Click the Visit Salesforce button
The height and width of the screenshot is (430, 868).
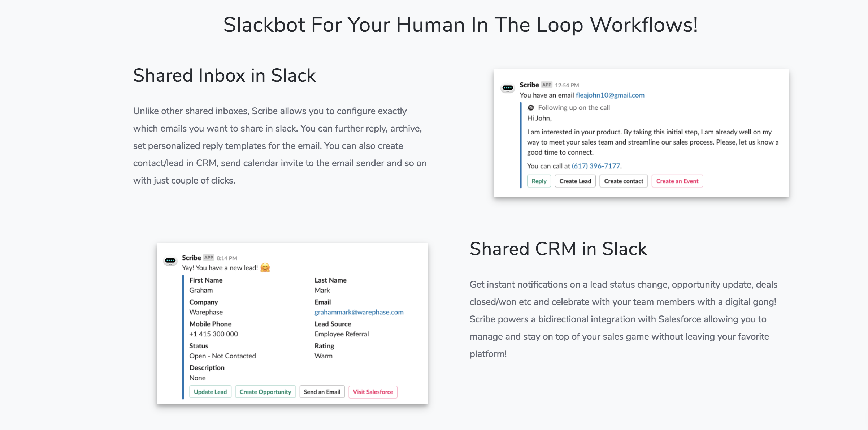[x=373, y=392]
